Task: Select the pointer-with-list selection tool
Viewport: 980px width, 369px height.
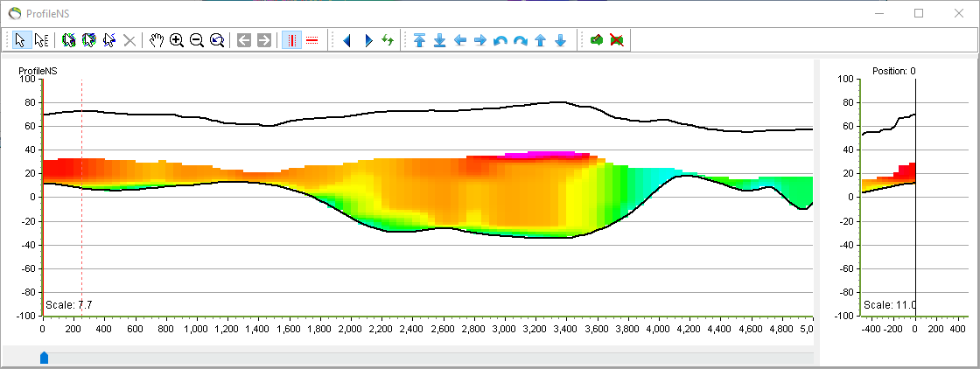Action: click(41, 40)
